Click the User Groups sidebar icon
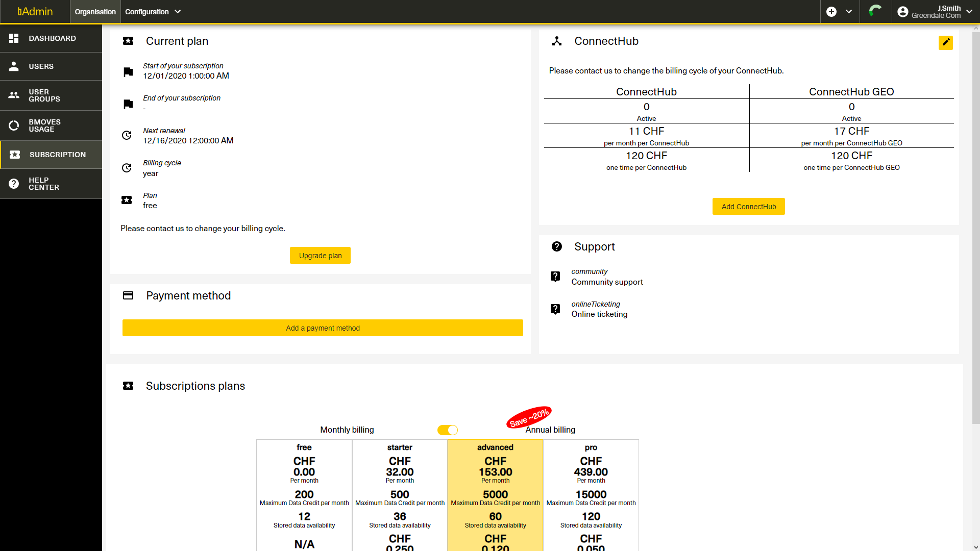This screenshot has width=980, height=551. coord(14,95)
